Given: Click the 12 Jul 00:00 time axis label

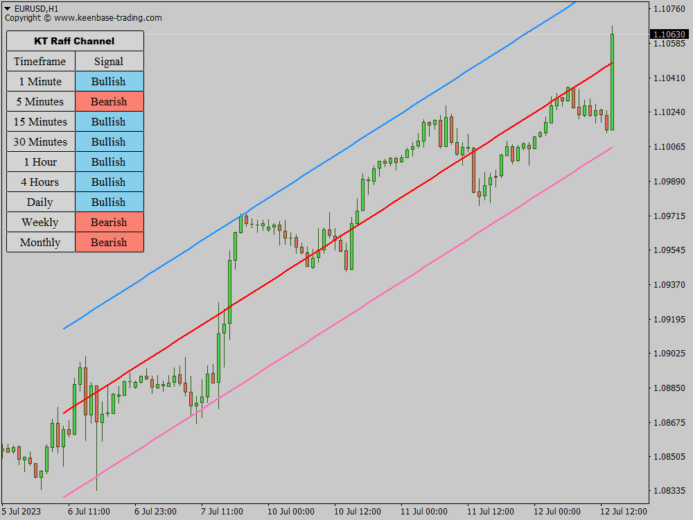Looking at the screenshot, I should click(557, 512).
